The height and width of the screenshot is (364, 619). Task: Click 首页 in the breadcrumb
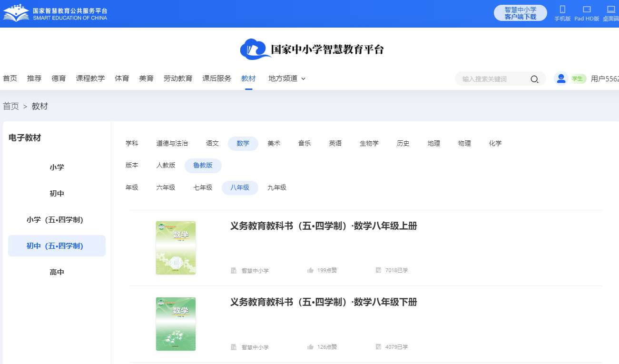(11, 106)
